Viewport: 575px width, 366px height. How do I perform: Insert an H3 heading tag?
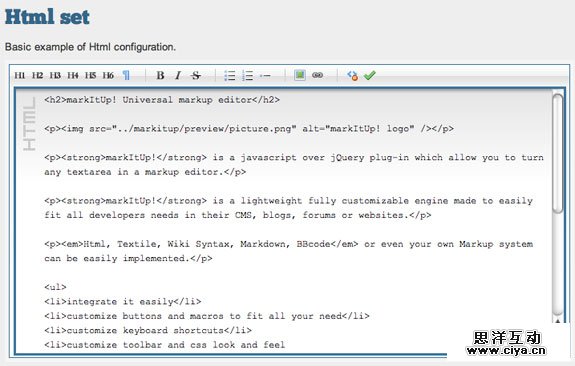click(x=55, y=76)
